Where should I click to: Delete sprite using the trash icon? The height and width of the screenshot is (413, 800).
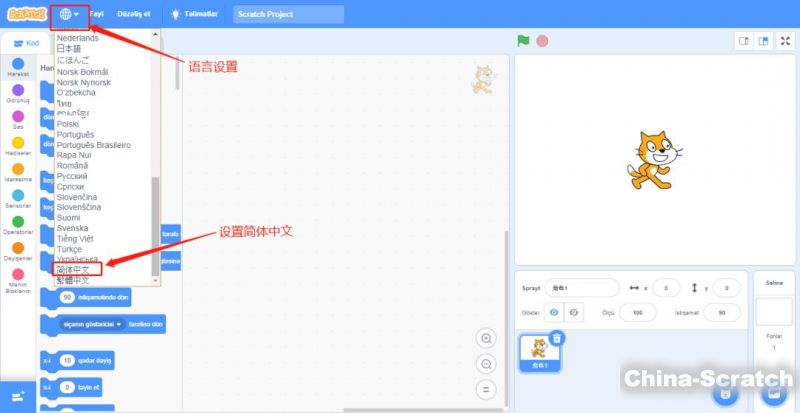[x=557, y=339]
